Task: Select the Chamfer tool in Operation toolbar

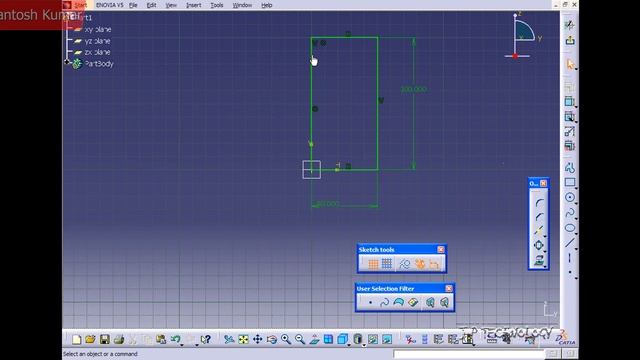Action: 539,217
